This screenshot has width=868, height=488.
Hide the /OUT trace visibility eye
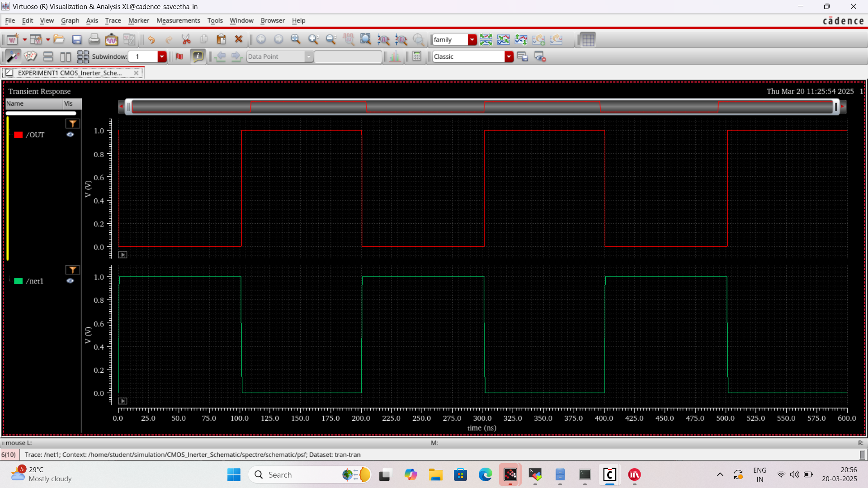click(x=71, y=135)
